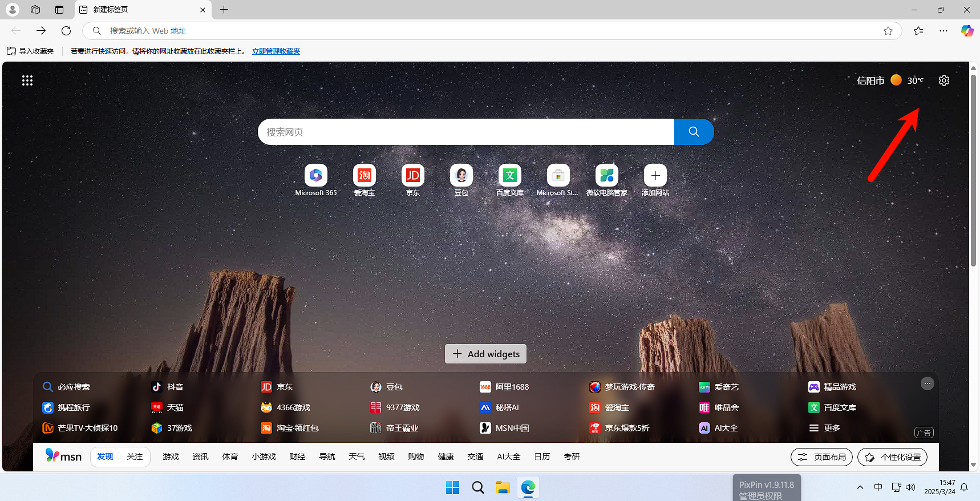Screen dimensions: 980x501
Task: Open the 爱奇艺 link
Action: tap(719, 387)
